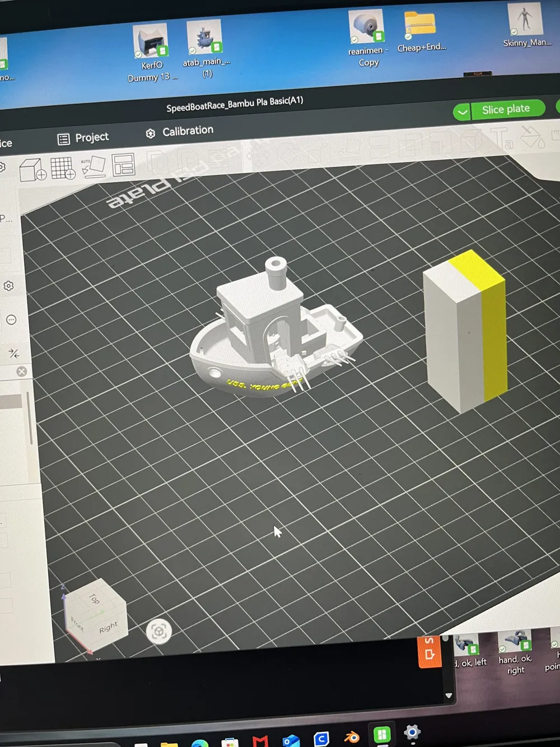560x747 pixels.
Task: Open the Project tab
Action: (83, 138)
